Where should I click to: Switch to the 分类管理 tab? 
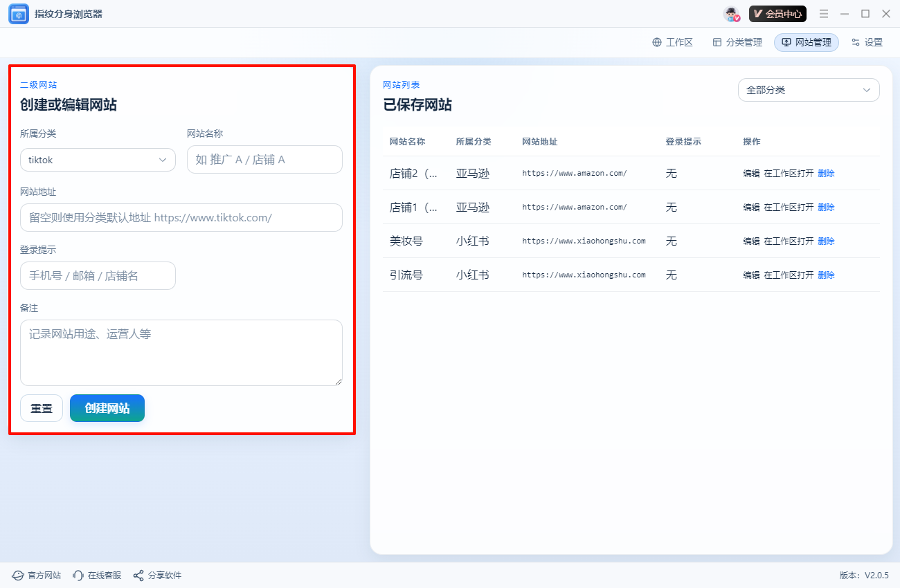pos(737,42)
